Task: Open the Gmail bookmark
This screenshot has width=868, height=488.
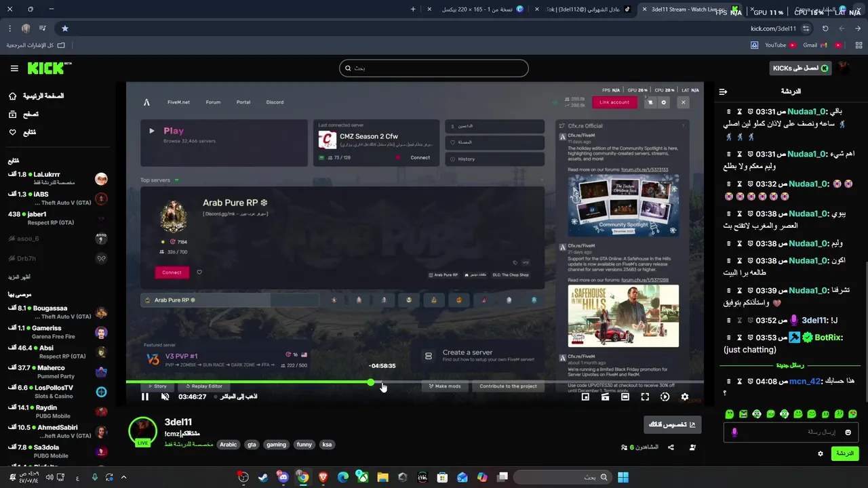Action: pos(814,45)
